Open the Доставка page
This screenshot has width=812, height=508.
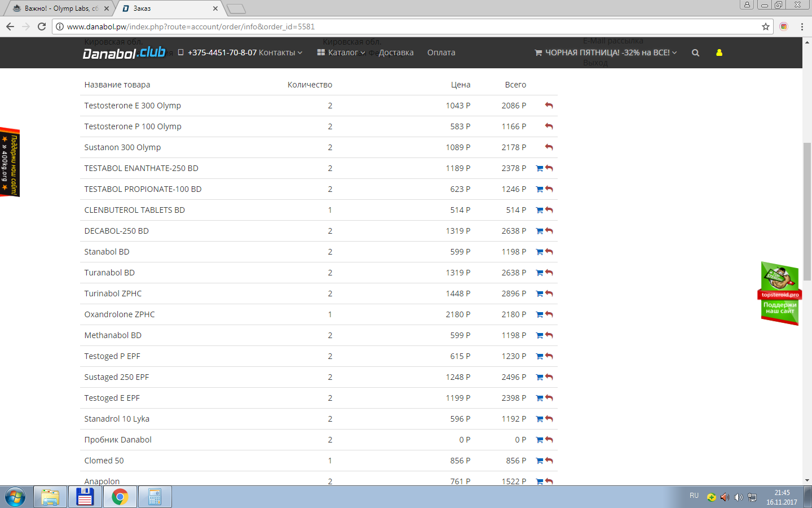[396, 52]
